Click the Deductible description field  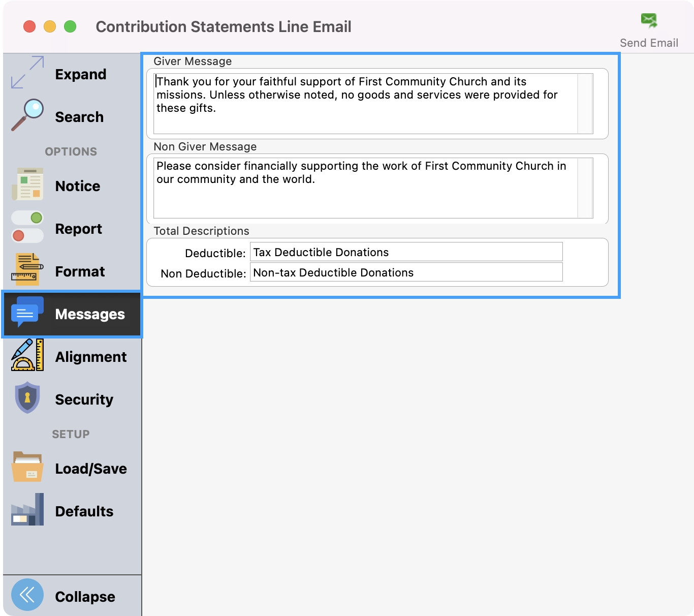406,252
